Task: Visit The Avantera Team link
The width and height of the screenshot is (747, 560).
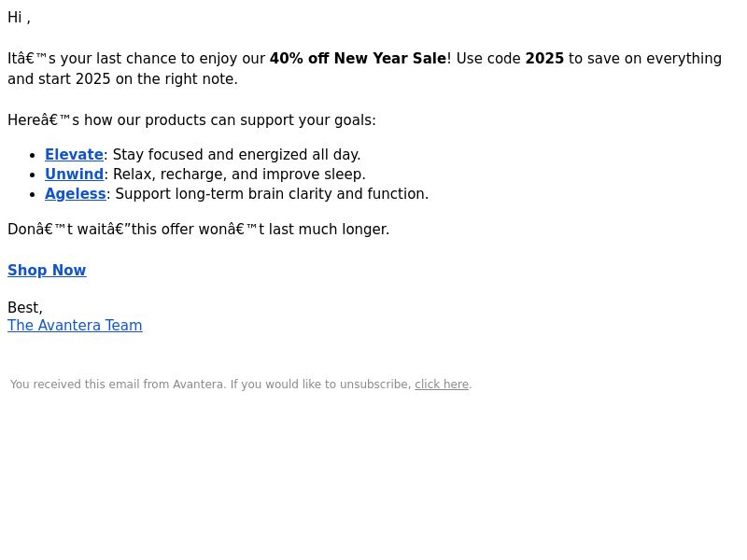Action: [x=75, y=325]
